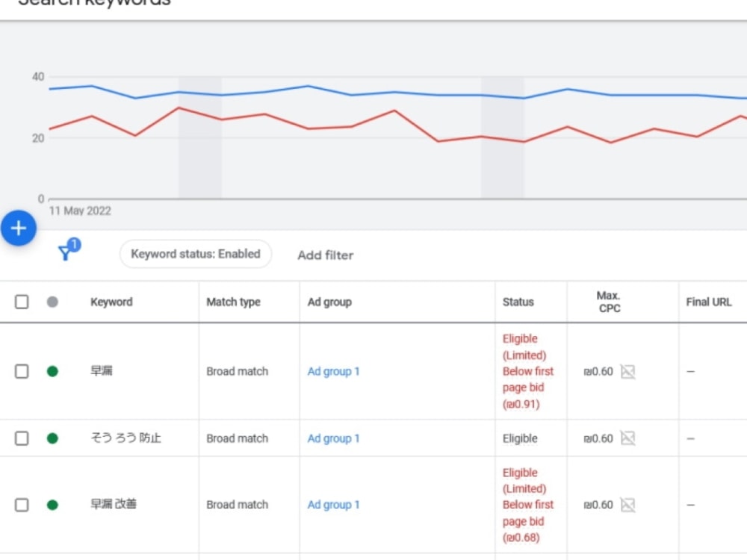
Task: Sort by the Status column header
Action: coord(518,302)
